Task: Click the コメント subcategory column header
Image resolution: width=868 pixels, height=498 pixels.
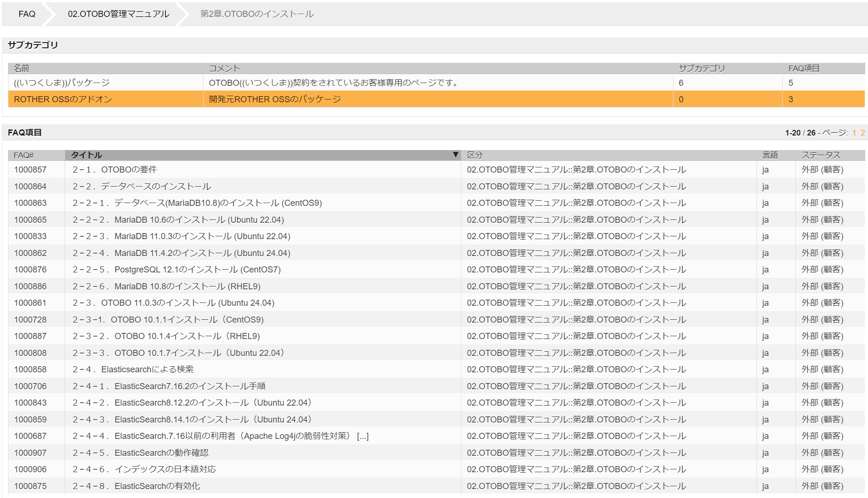Action: (224, 68)
